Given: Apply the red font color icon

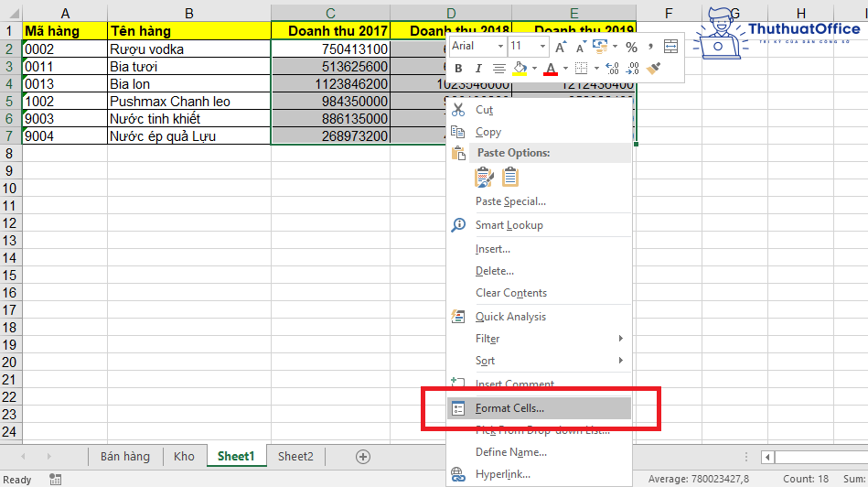Looking at the screenshot, I should point(551,69).
